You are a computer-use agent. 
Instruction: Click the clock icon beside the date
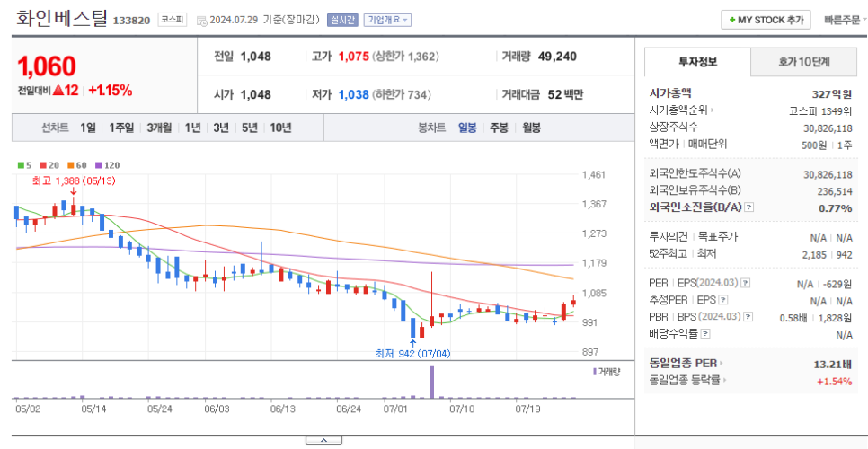coord(201,21)
